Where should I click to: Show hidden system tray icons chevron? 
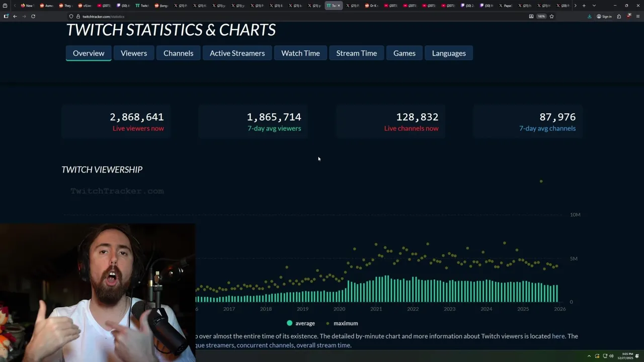click(589, 356)
